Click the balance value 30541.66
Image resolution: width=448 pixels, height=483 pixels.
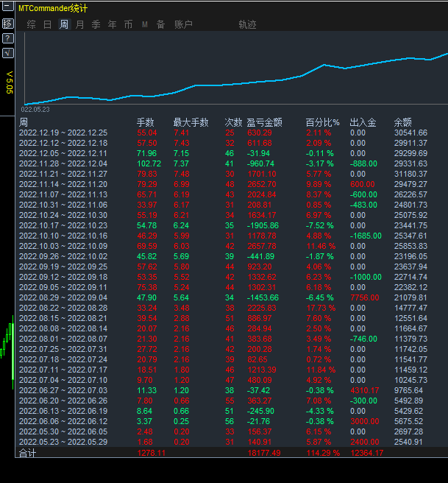coord(410,133)
